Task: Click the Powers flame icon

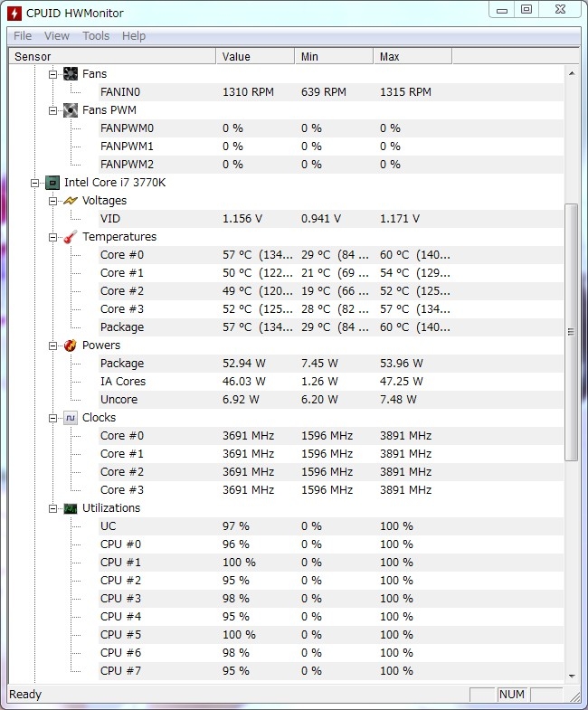Action: (71, 346)
